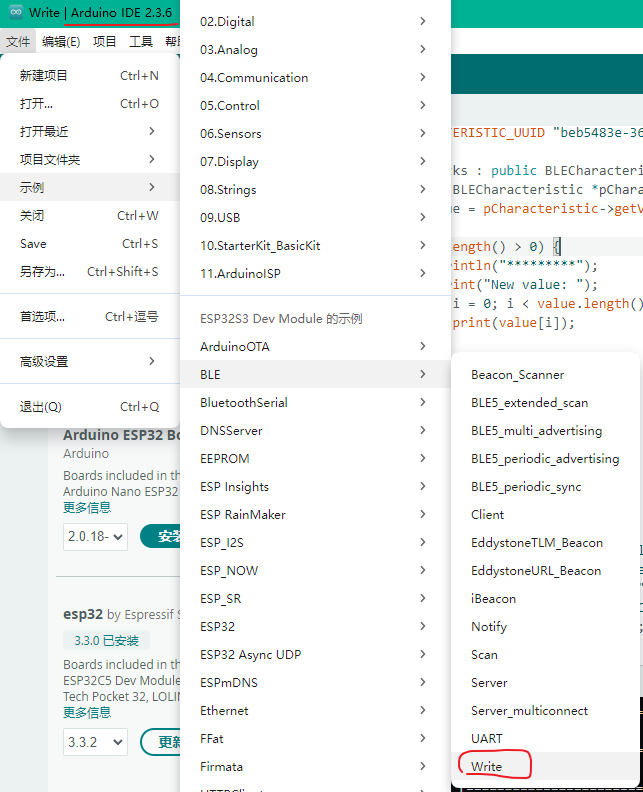Open the 文件 menu in menu bar
Image resolution: width=643 pixels, height=792 pixels.
pyautogui.click(x=18, y=41)
